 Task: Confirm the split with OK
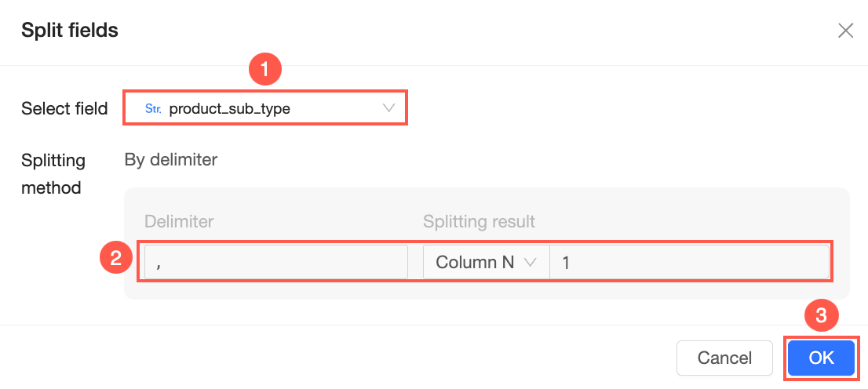[821, 358]
